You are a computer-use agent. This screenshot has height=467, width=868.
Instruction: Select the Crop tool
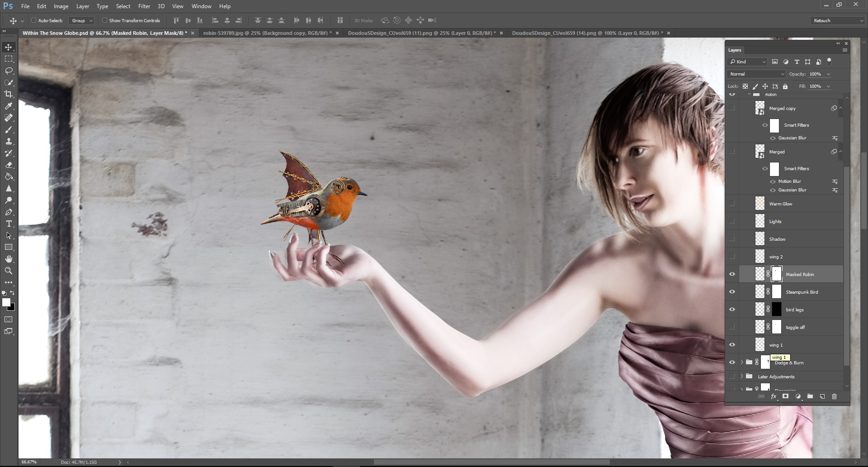(x=9, y=94)
